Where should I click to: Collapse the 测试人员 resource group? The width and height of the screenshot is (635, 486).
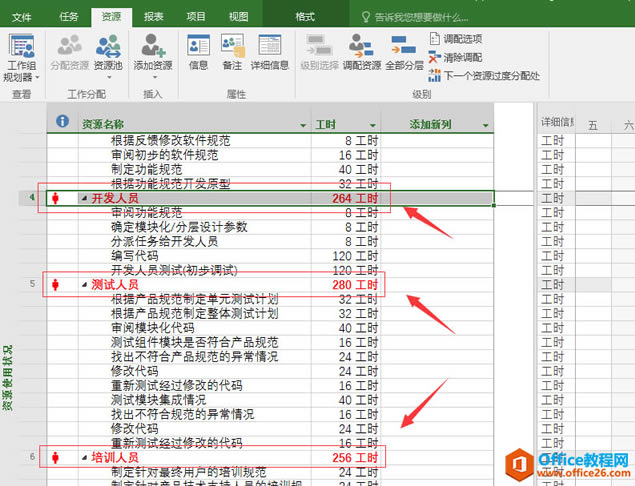[x=84, y=286]
